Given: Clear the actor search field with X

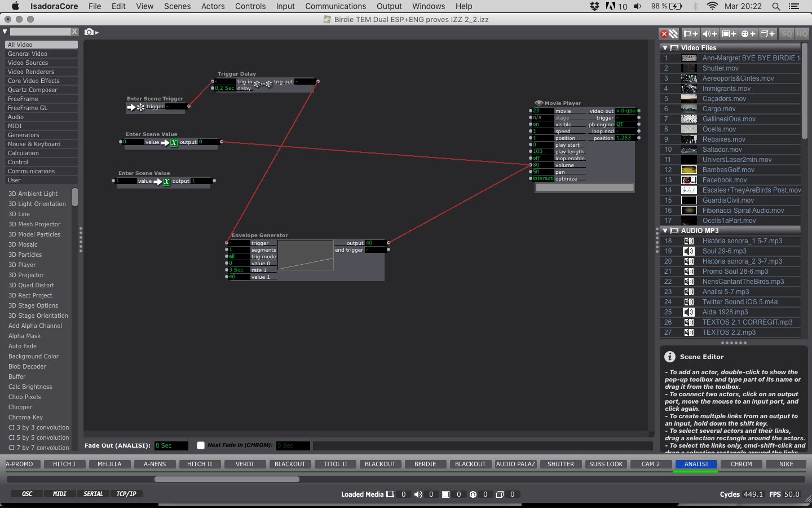Looking at the screenshot, I should [74, 32].
